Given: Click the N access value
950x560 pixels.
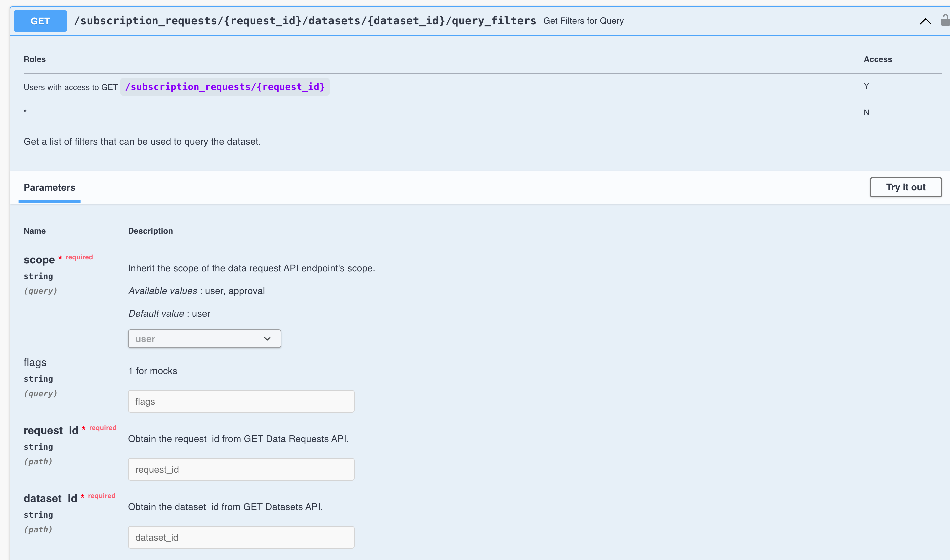Looking at the screenshot, I should click(866, 112).
